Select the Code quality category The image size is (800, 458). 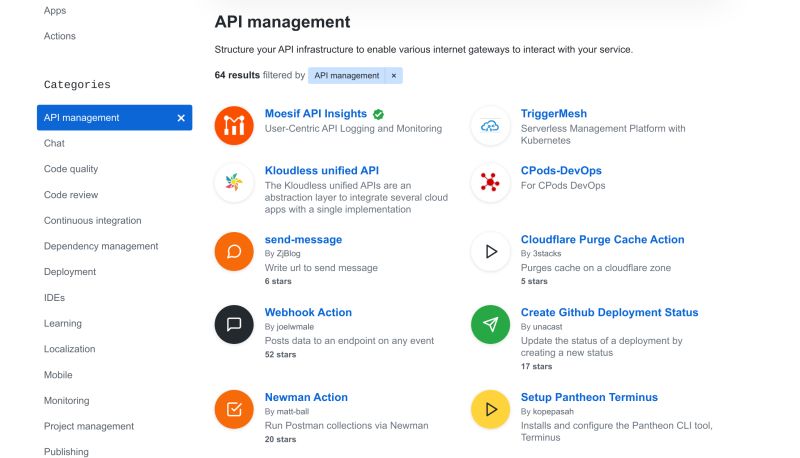70,169
